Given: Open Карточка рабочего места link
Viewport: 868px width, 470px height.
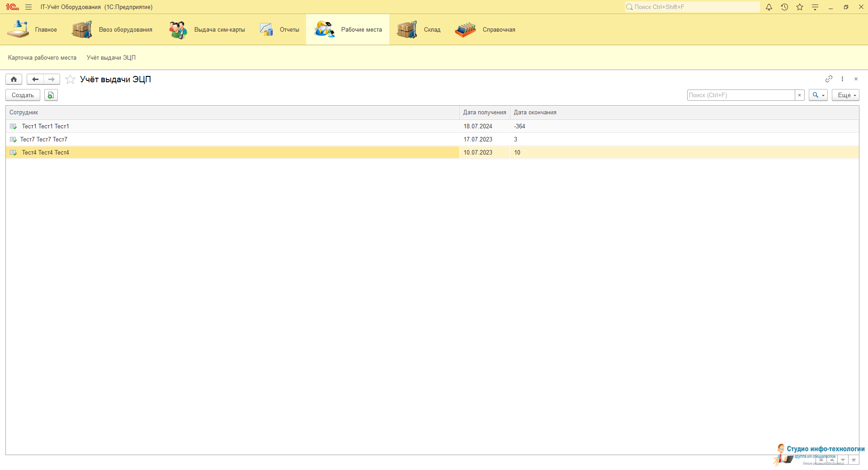Looking at the screenshot, I should (x=42, y=58).
